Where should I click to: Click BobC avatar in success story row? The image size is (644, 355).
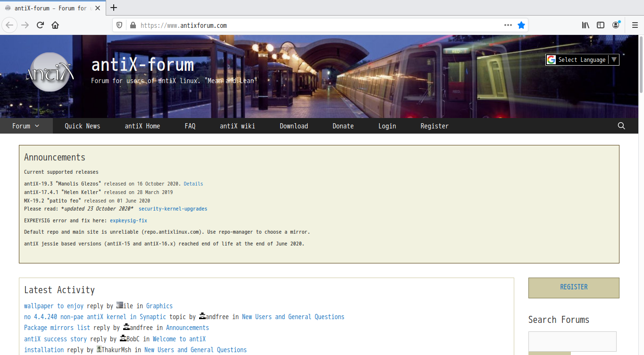[x=123, y=338]
